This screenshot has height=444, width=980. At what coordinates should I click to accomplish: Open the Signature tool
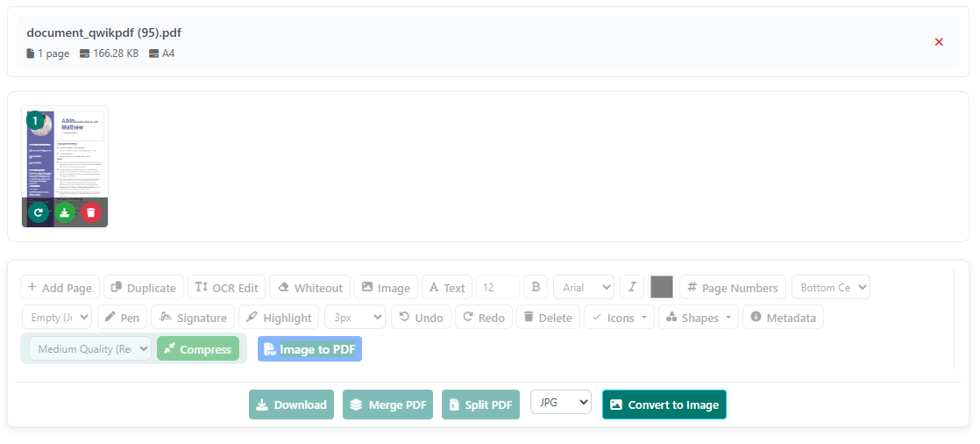pos(193,317)
